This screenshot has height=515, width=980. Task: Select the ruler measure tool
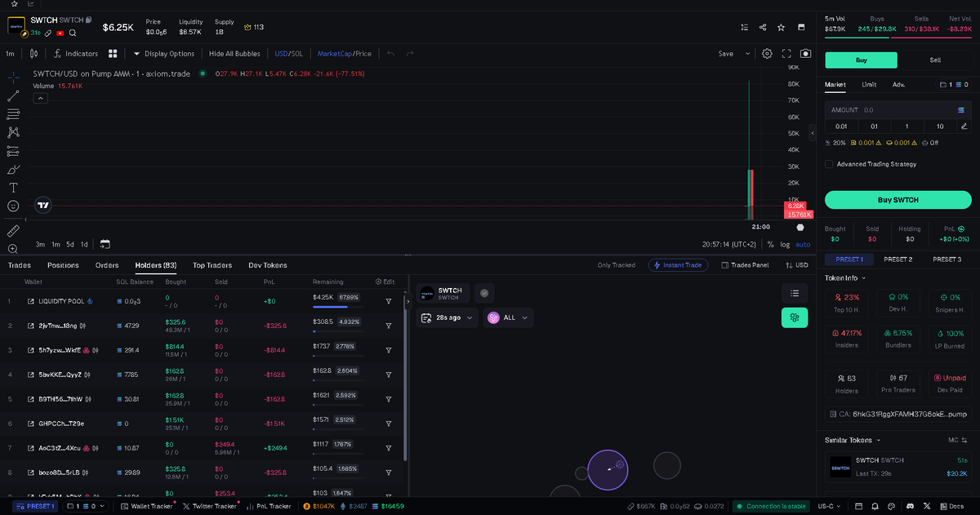tap(13, 231)
